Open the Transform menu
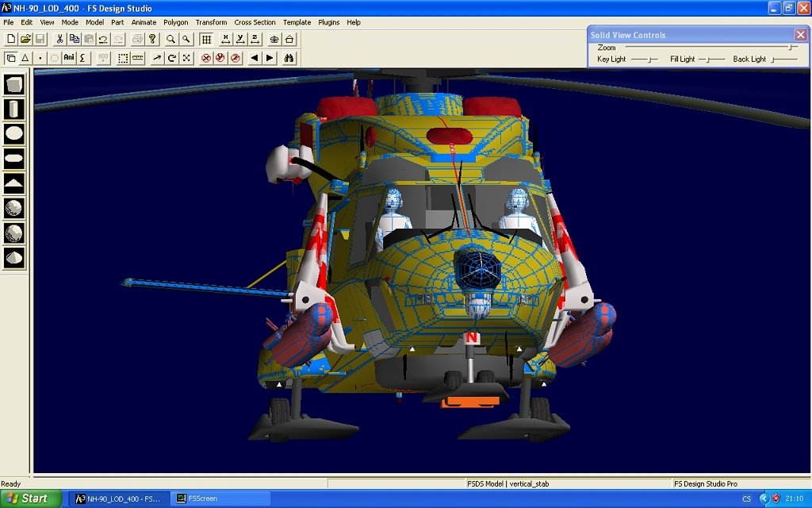812x508 pixels. [x=211, y=22]
